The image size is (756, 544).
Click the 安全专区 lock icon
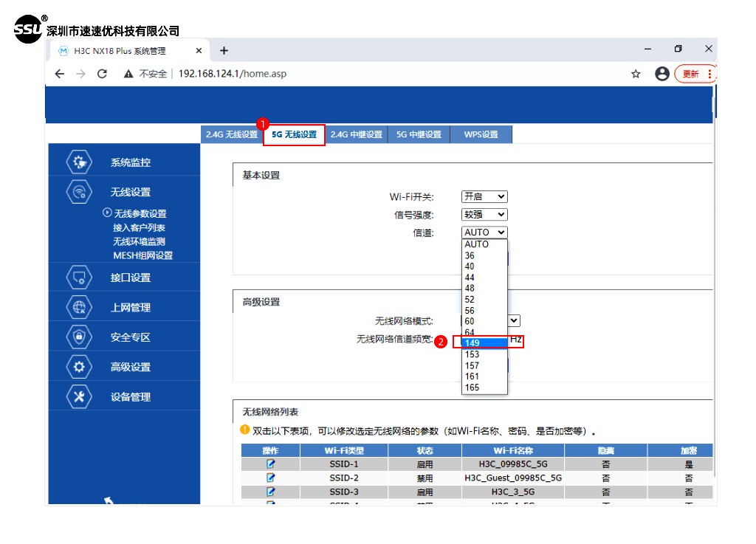tap(80, 337)
